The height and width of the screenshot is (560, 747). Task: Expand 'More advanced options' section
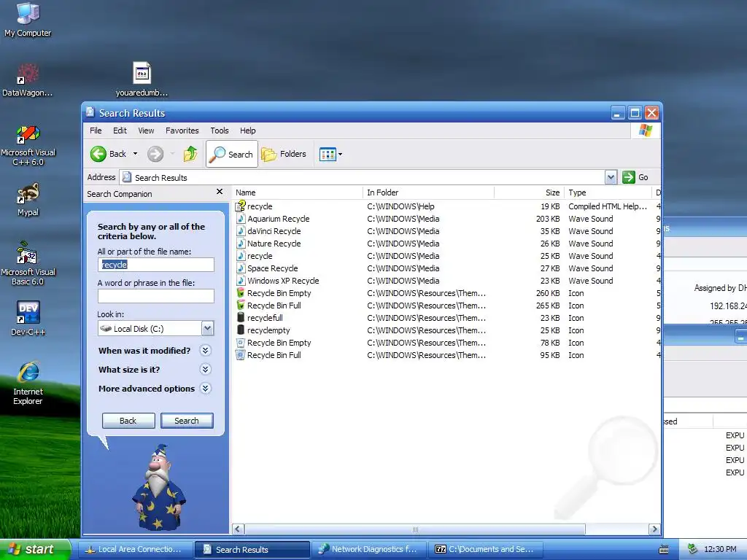click(x=205, y=389)
